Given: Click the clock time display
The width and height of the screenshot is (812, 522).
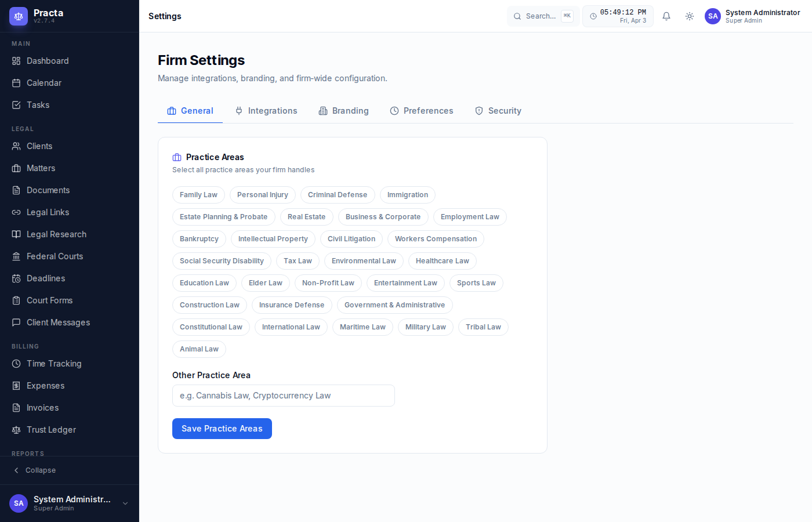Looking at the screenshot, I should click(618, 16).
